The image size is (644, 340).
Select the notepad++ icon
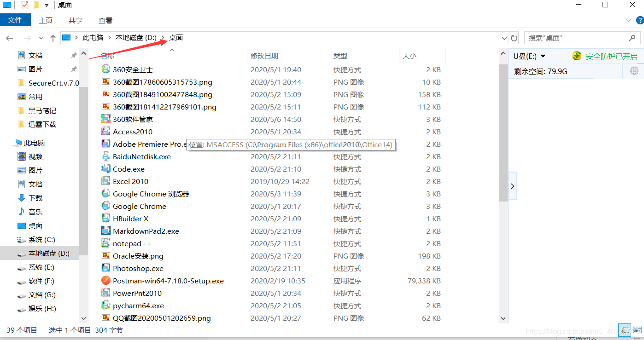point(106,243)
